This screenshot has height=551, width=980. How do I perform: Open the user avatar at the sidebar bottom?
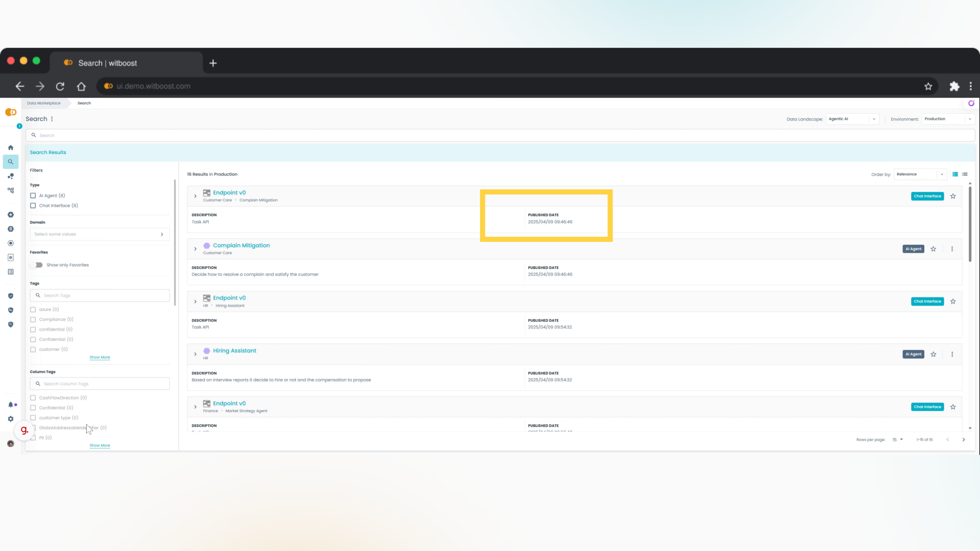10,443
